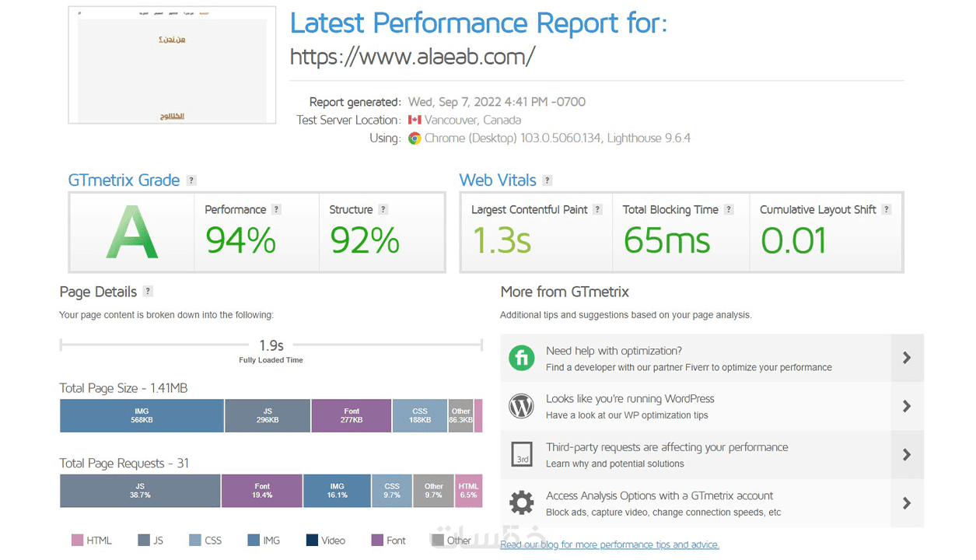Click the HTML legend color swatch

tap(77, 540)
